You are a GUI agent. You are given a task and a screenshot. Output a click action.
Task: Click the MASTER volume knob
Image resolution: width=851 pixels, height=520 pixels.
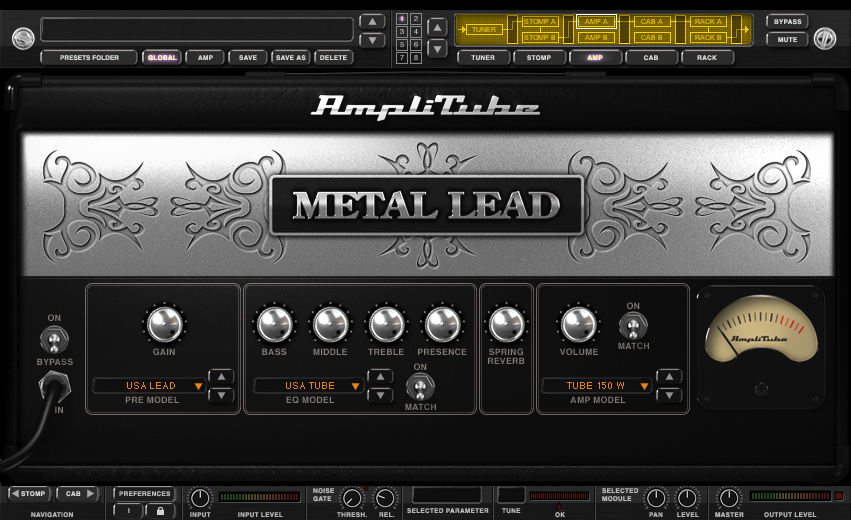(728, 498)
